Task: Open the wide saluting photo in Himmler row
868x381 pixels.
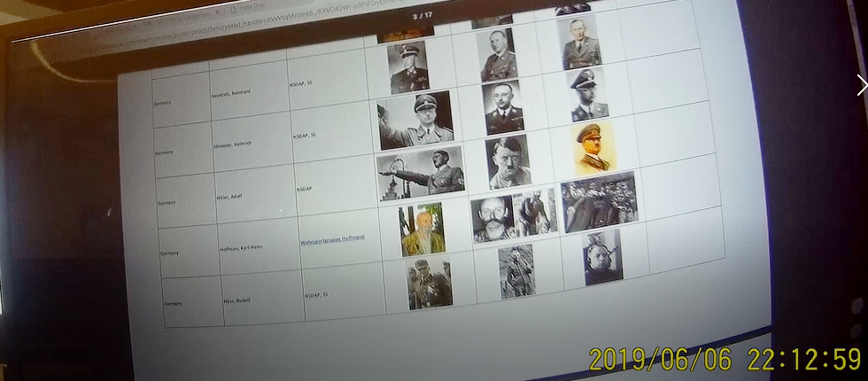Action: (415, 121)
